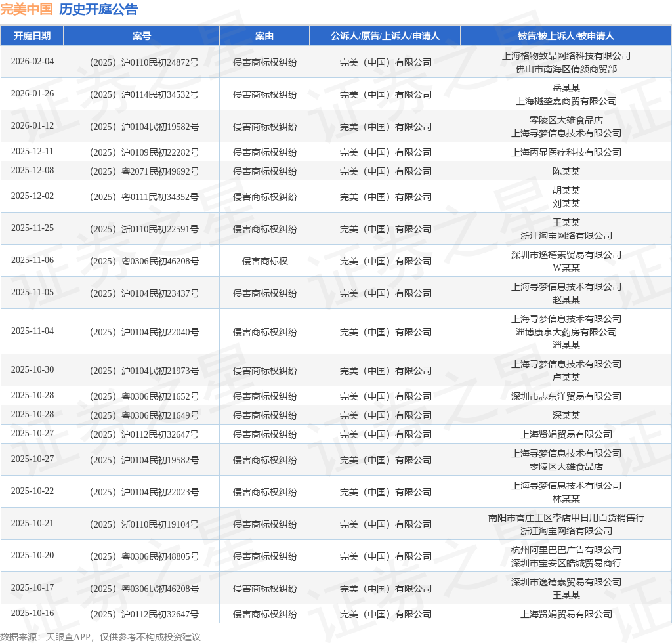Click defendant '淄博康京大药房有限公司'
This screenshot has width=672, height=643.
tap(566, 332)
